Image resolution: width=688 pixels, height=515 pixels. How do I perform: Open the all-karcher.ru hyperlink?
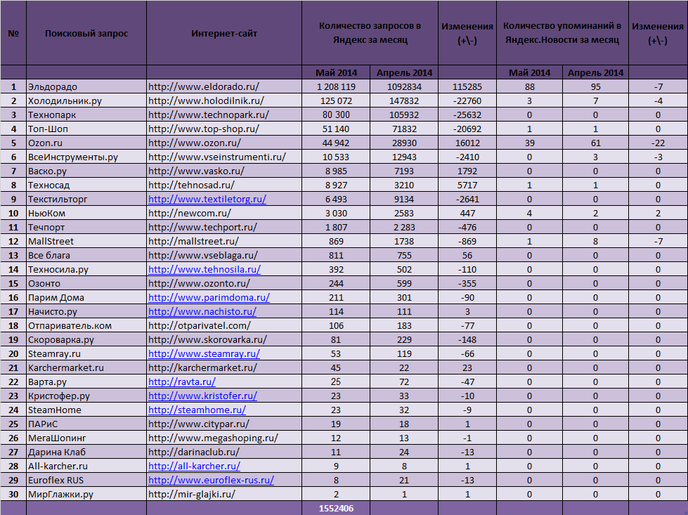(x=194, y=466)
